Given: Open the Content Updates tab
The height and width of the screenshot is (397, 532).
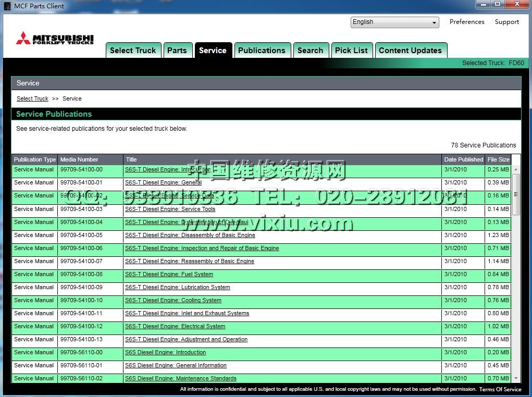Looking at the screenshot, I should pyautogui.click(x=410, y=51).
